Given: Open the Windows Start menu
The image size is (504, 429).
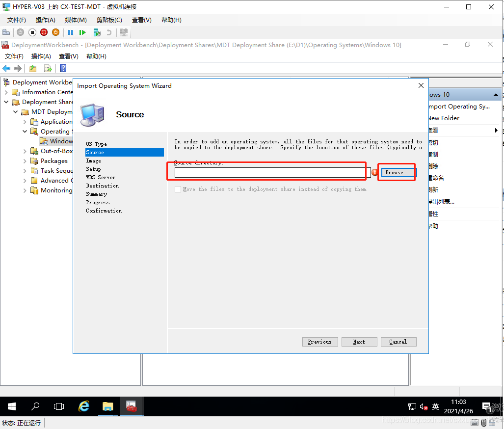Looking at the screenshot, I should click(12, 406).
